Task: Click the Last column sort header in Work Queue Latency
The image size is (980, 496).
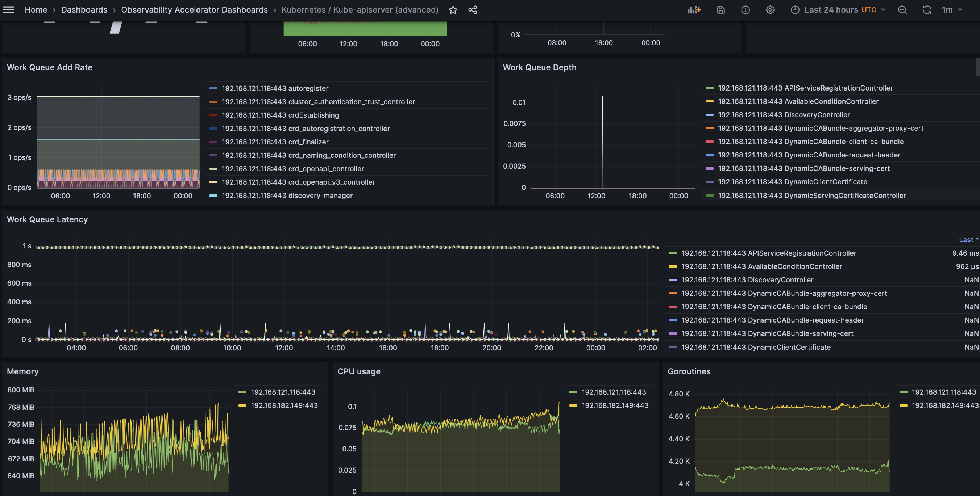Action: (967, 239)
